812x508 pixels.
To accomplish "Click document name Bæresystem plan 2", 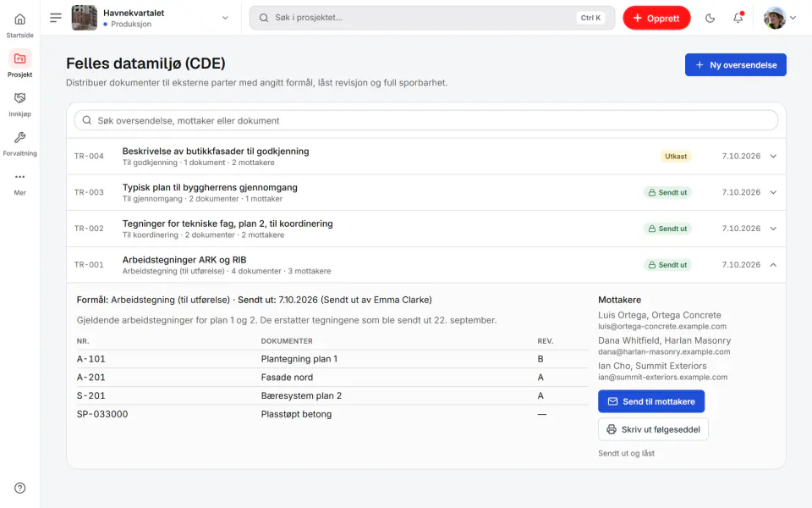I will (301, 395).
